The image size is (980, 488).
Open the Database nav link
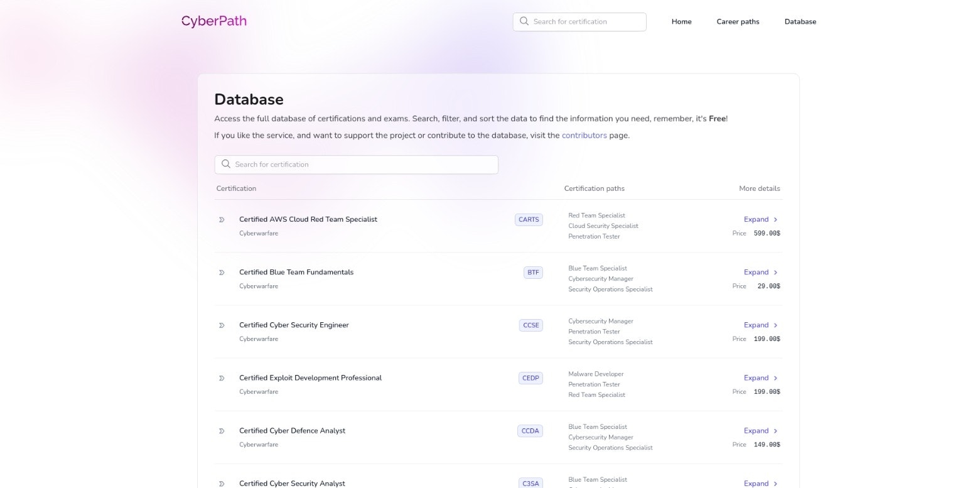(x=800, y=21)
